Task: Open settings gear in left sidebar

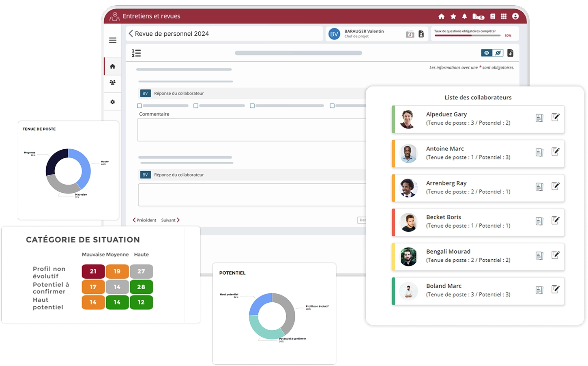Action: point(113,102)
